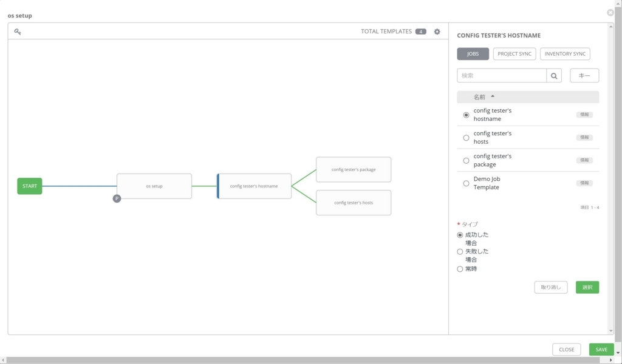Click the 情報 badge for config tester's hosts
Viewport: 622px width, 364px height.
click(x=584, y=138)
